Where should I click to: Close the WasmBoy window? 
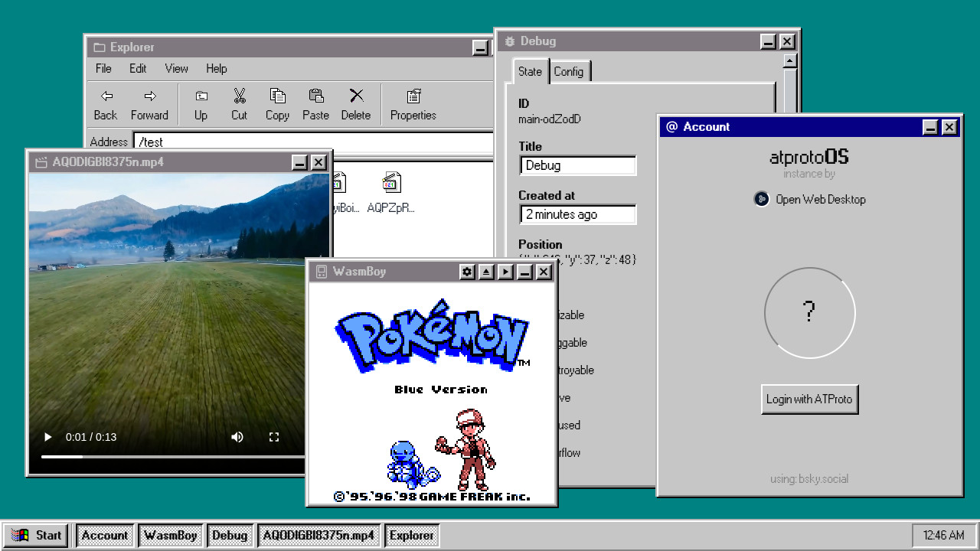coord(544,272)
